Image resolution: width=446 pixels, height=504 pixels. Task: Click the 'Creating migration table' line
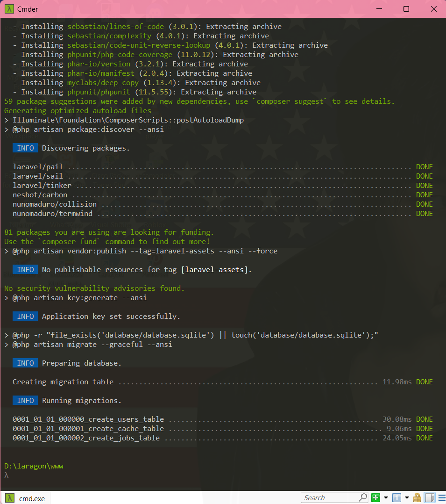point(222,382)
